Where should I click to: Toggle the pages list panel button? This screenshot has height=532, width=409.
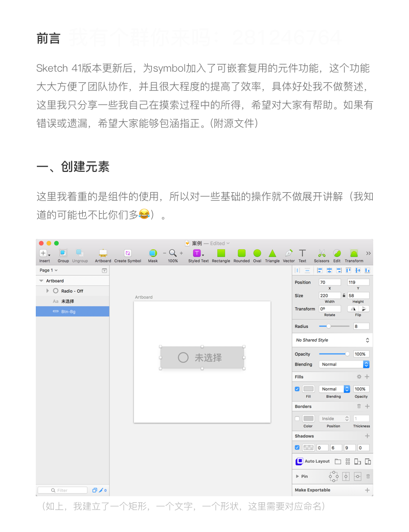(104, 271)
